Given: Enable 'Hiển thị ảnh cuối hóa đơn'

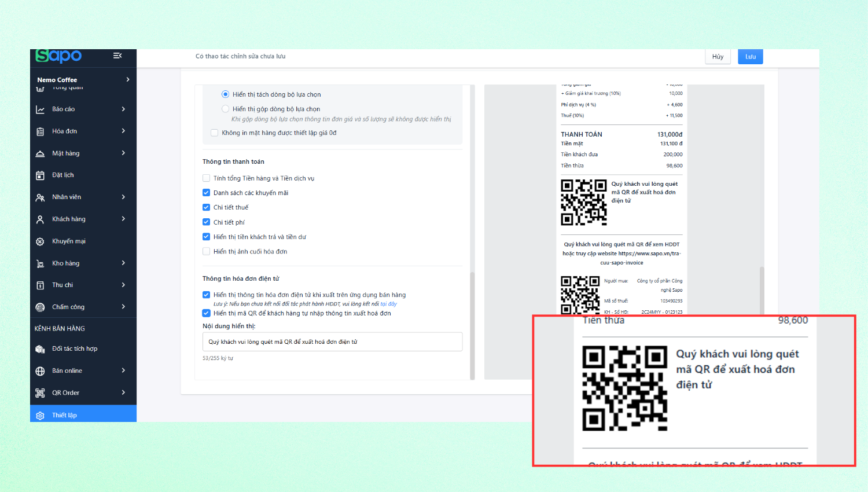Looking at the screenshot, I should click(206, 251).
